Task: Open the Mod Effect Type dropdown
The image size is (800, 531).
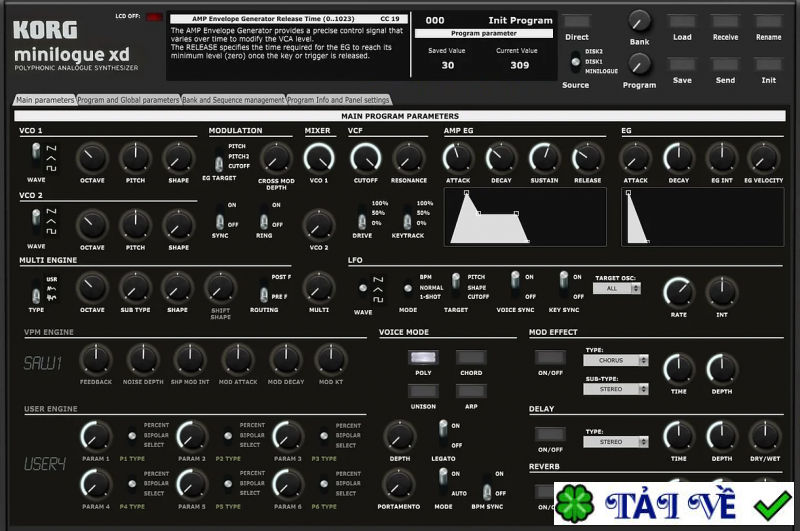Action: click(615, 360)
